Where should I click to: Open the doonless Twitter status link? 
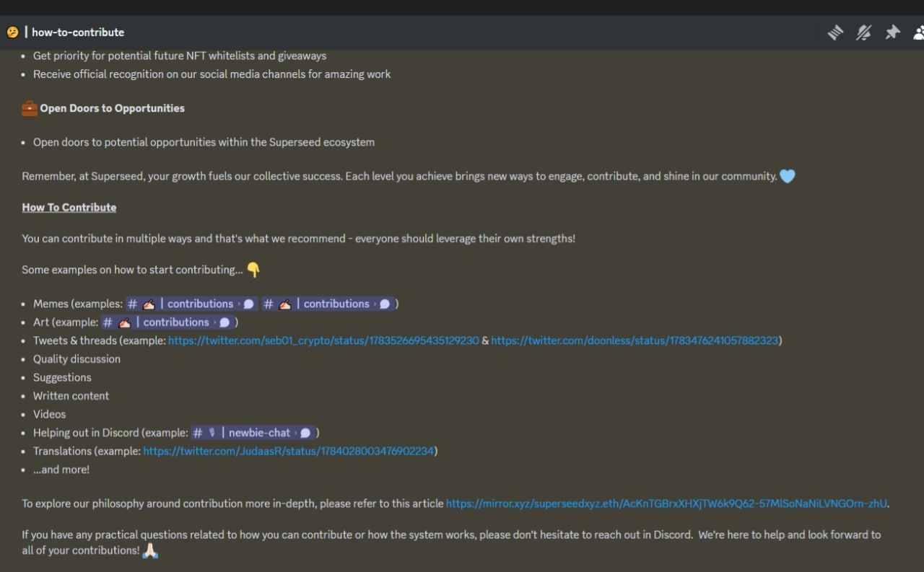tap(635, 340)
